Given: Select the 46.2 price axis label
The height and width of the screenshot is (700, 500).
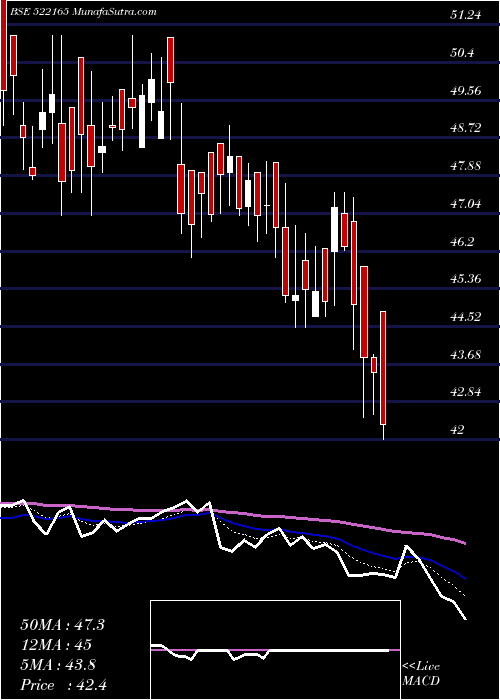Looking at the screenshot, I should 462,242.
